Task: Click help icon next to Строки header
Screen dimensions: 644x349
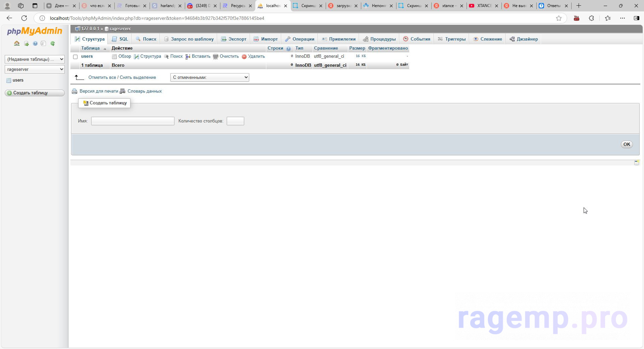Action: pos(288,49)
